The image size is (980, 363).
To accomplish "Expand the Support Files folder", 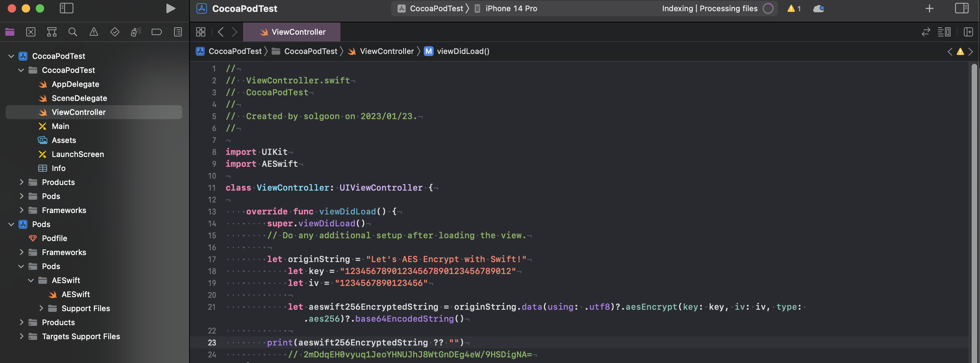I will tap(41, 308).
